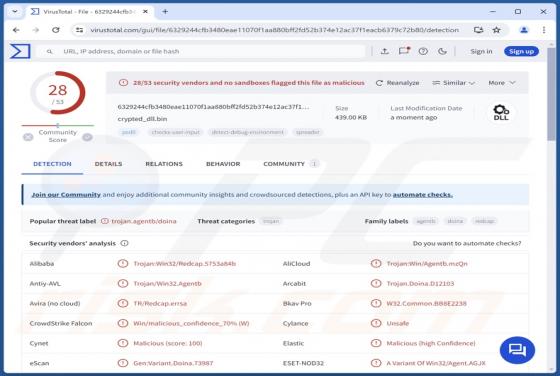The width and height of the screenshot is (560, 376).
Task: Click the browser address bar URL
Action: click(x=274, y=30)
